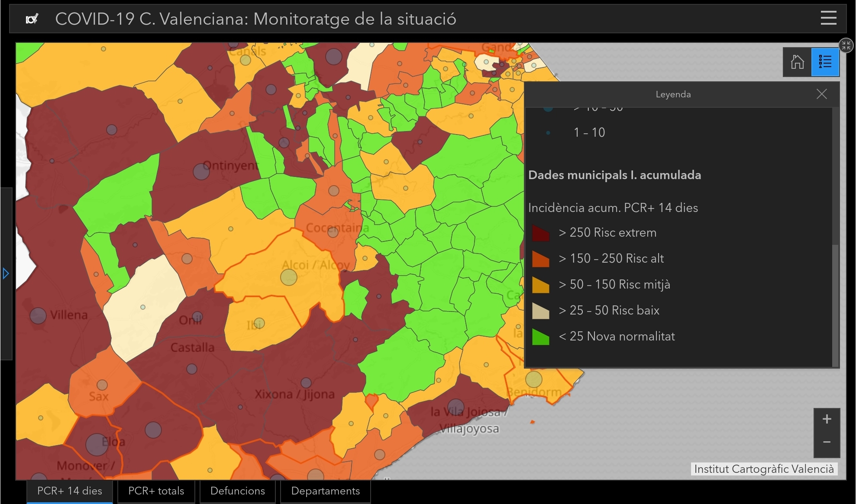Click the COVID-19 dashboard logo icon
The width and height of the screenshot is (856, 504).
pos(32,19)
